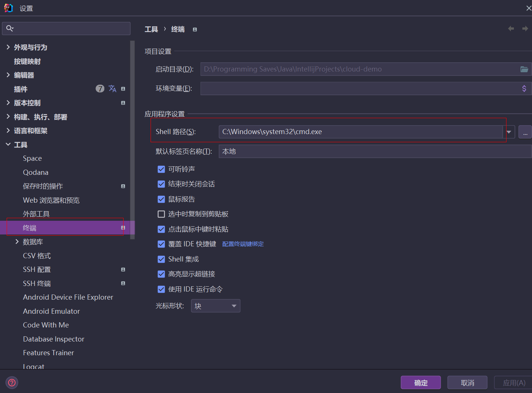532x393 pixels.
Task: Click the 应用(A) button
Action: click(x=513, y=383)
